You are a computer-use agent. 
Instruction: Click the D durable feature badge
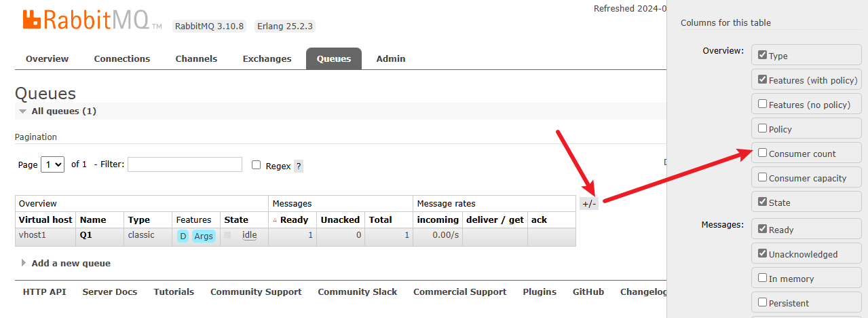tap(183, 236)
